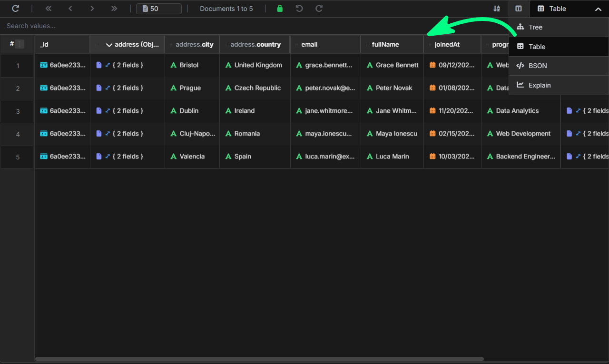The image size is (609, 364).
Task: Go to the previous page arrow
Action: tap(70, 9)
